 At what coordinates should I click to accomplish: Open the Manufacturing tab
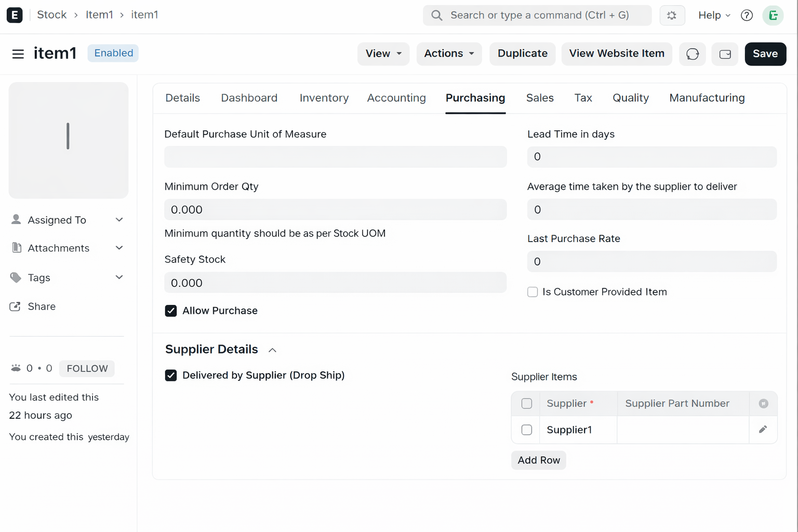707,98
